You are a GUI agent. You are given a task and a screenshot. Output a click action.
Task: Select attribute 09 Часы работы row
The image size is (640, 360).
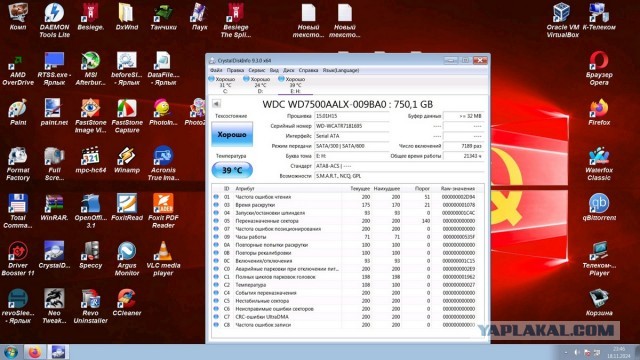[x=347, y=237]
